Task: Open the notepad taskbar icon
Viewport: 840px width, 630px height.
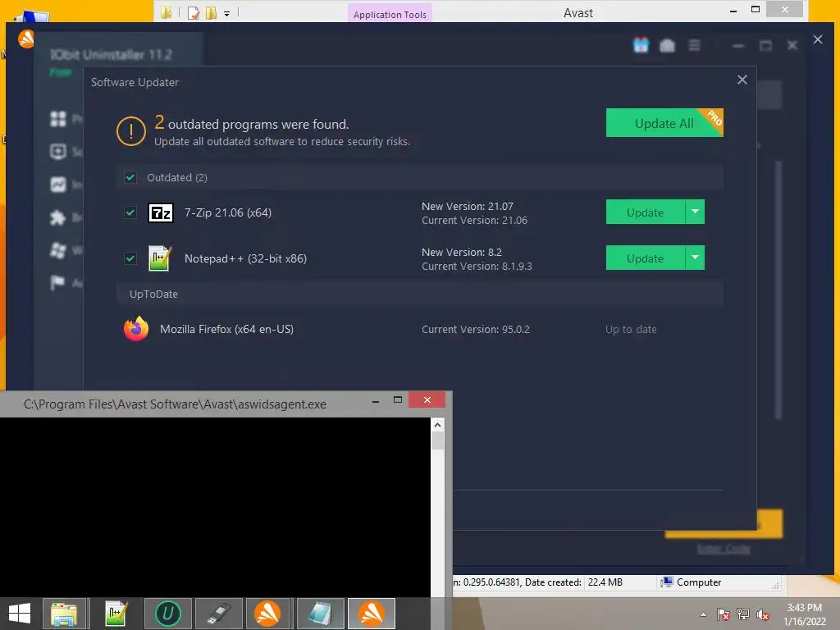Action: pos(321,614)
